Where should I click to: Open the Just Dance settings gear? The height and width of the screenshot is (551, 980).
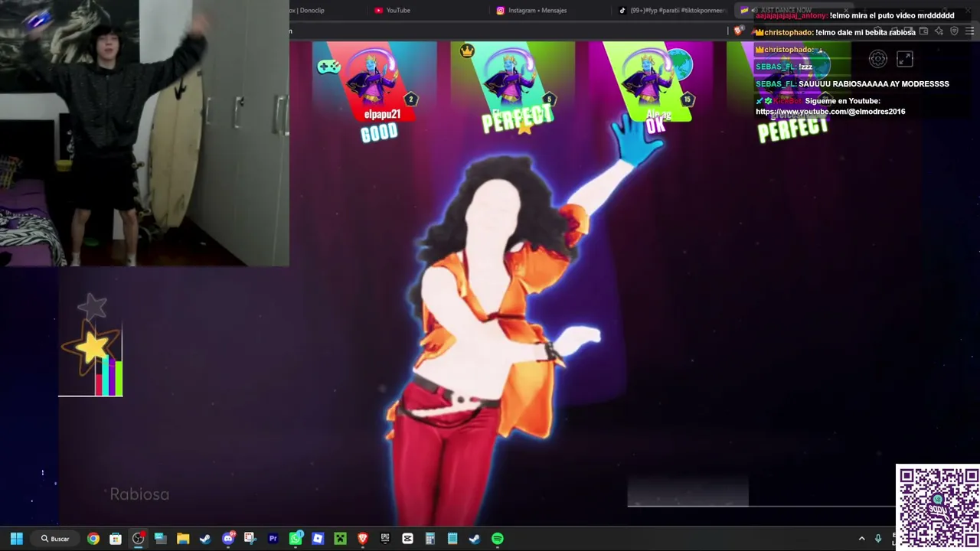click(878, 59)
